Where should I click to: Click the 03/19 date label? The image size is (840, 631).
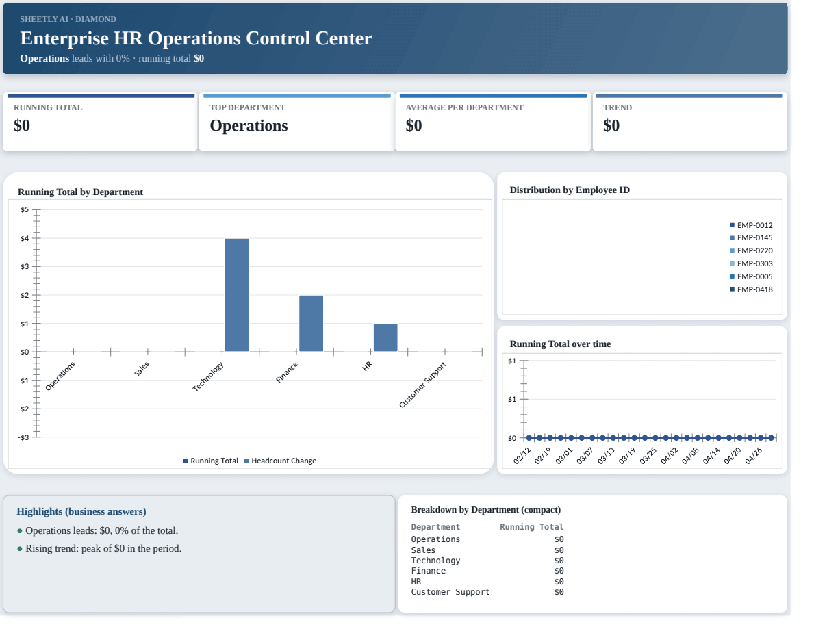(628, 456)
